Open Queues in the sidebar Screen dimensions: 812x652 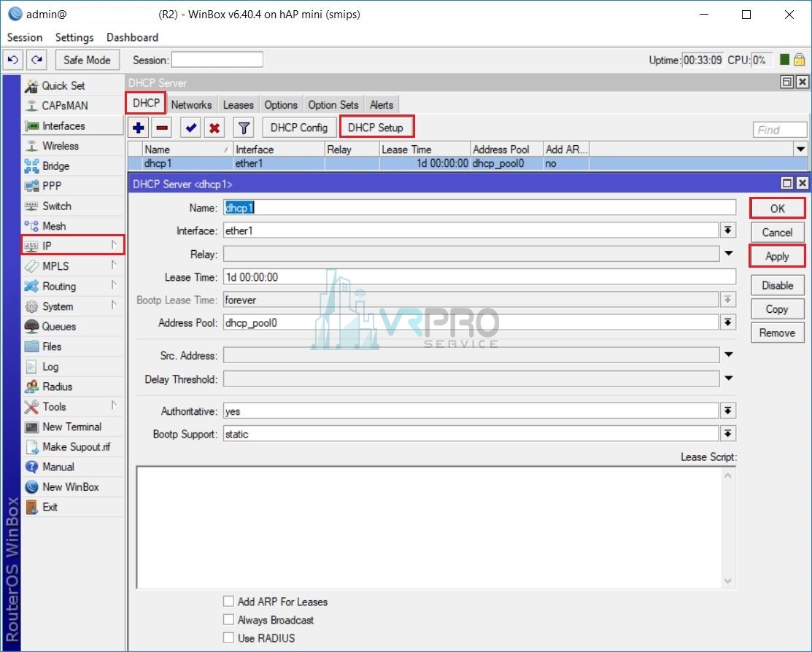tap(72, 326)
